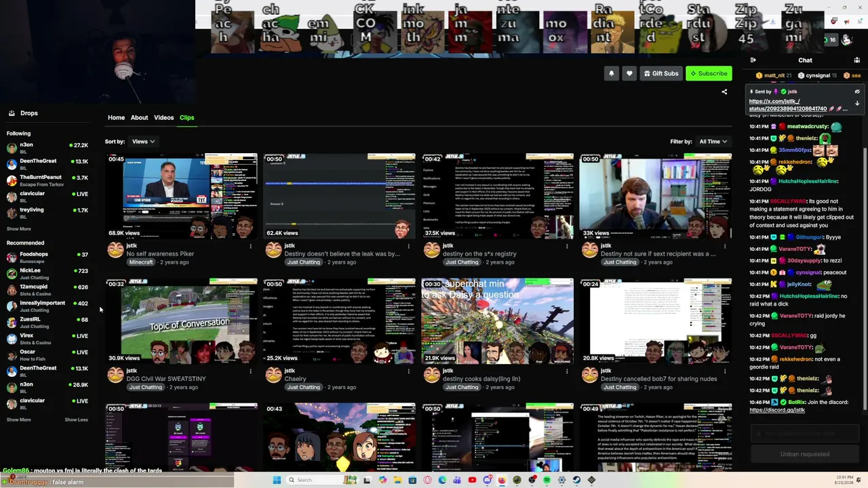Open options menu for 'destiny cooks daisy' clip

(x=566, y=371)
